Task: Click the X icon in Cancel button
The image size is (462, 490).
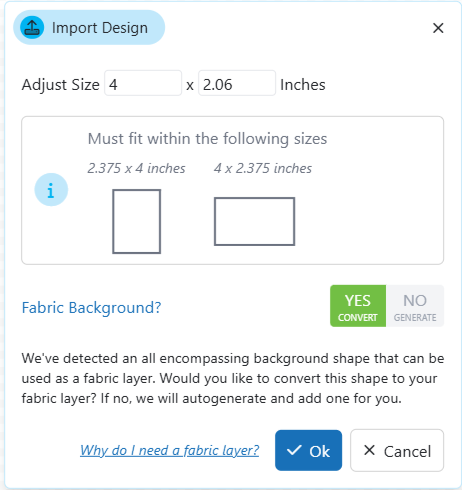Action: pyautogui.click(x=369, y=450)
